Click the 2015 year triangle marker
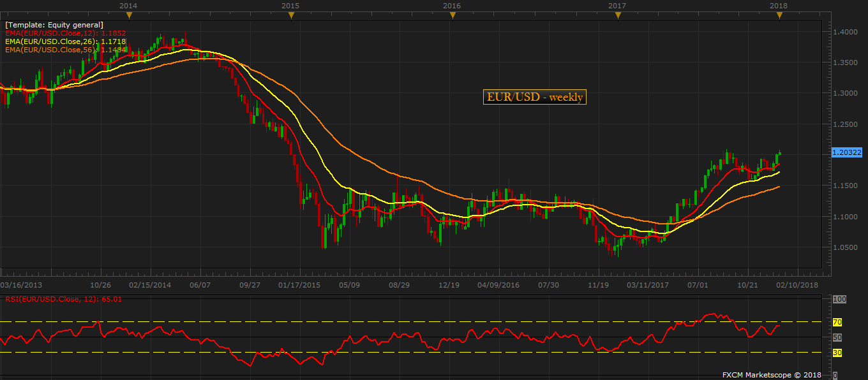Screen dimensions: 868x380 pyautogui.click(x=290, y=15)
